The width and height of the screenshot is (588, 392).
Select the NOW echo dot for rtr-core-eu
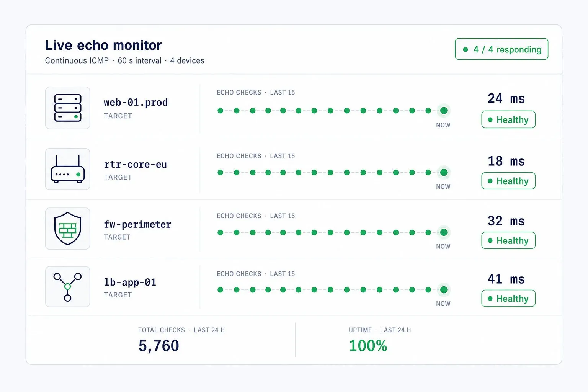tap(444, 172)
